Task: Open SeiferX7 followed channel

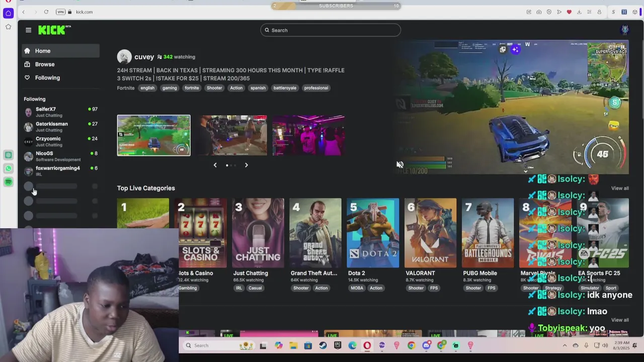Action: (x=60, y=112)
